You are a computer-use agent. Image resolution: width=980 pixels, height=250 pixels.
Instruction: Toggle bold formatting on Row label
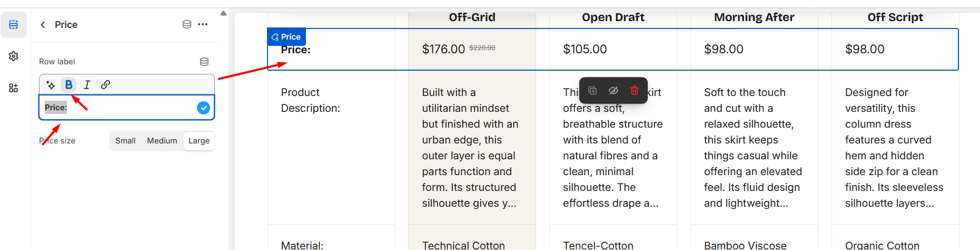[x=68, y=85]
